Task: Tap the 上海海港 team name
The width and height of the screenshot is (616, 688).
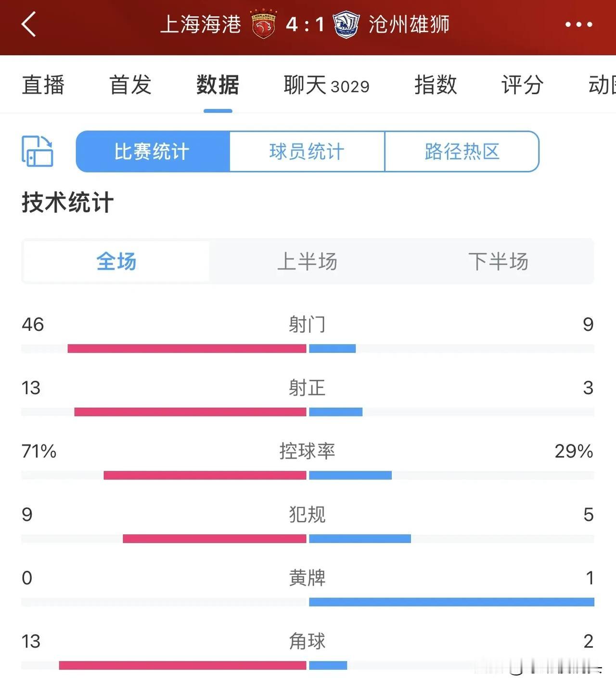Action: pyautogui.click(x=201, y=25)
